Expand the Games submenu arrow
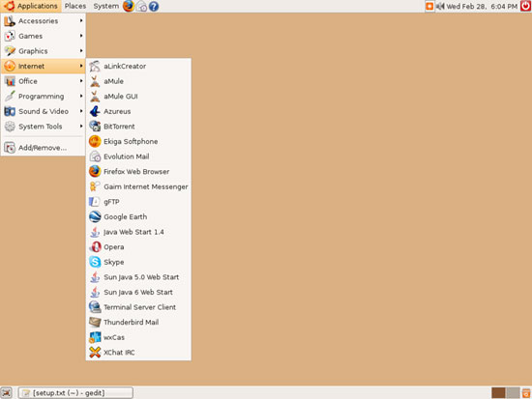The height and width of the screenshot is (399, 532). (x=81, y=36)
